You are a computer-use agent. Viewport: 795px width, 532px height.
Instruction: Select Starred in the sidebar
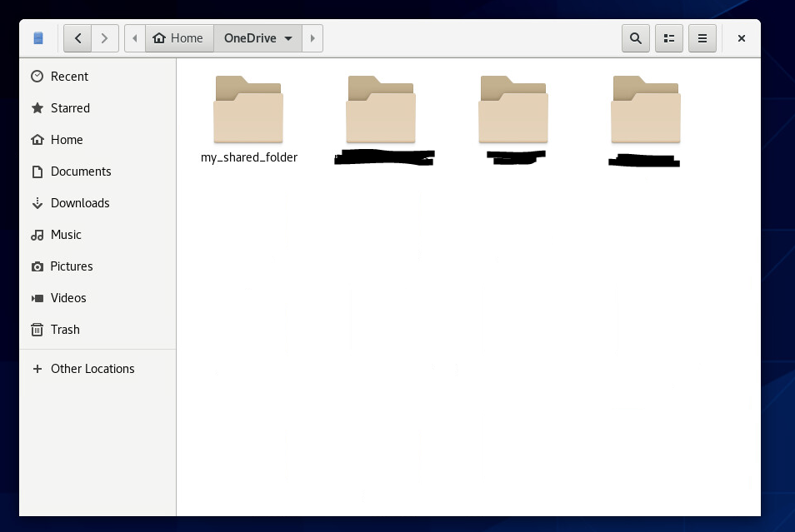tap(70, 108)
